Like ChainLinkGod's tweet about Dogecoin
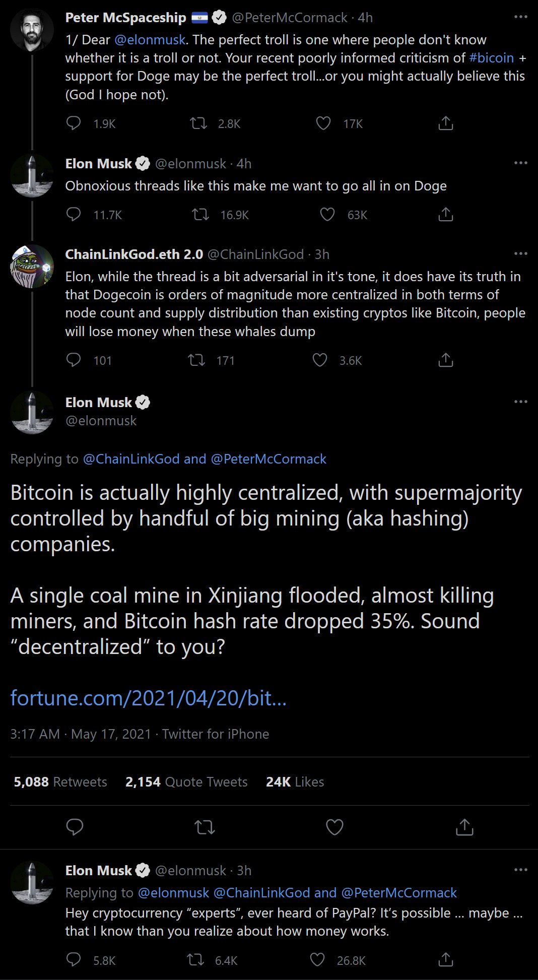 click(320, 360)
